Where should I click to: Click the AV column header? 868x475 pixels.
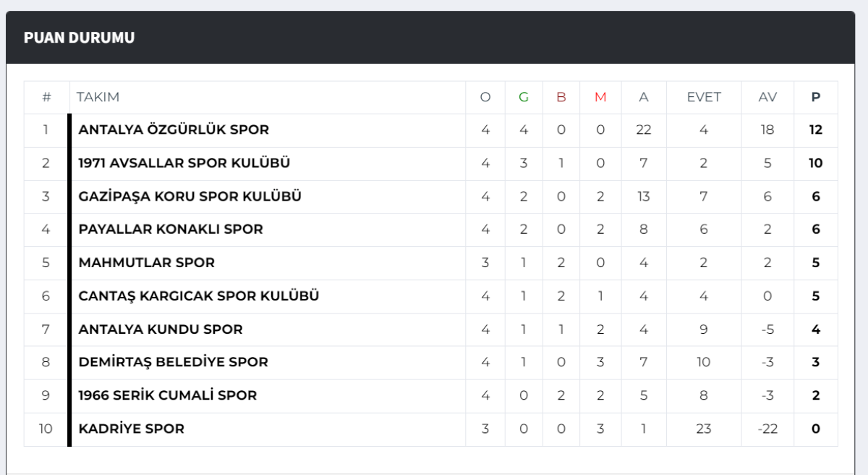coord(767,97)
